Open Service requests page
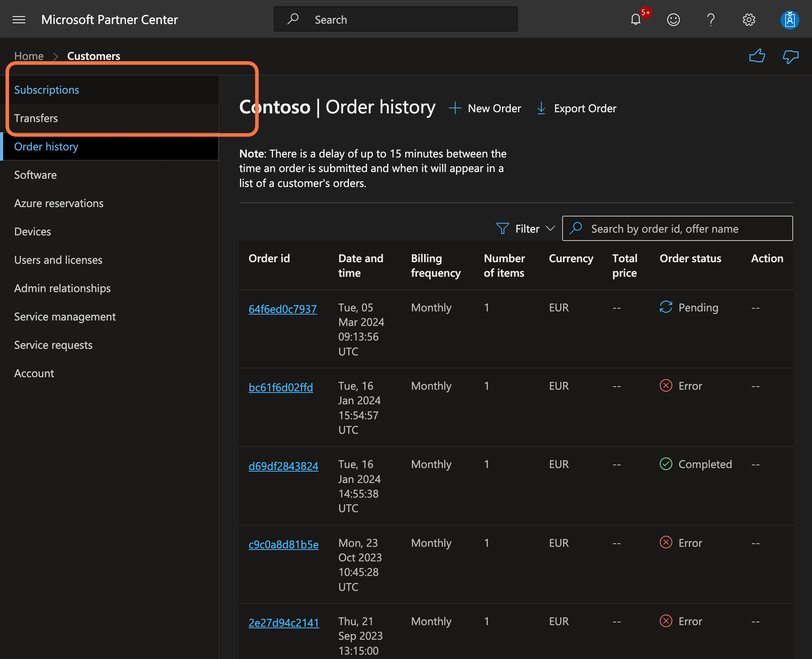Image resolution: width=812 pixels, height=659 pixels. click(x=110, y=345)
